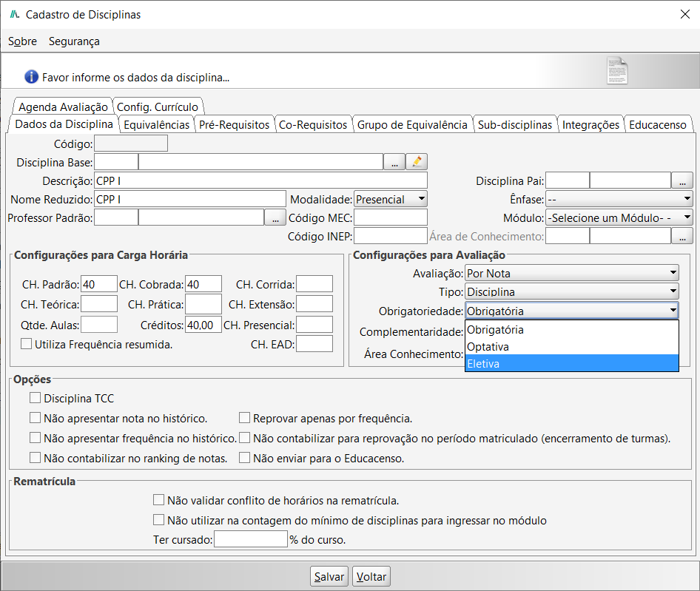Screen dimensions: 700x591
Task: Select the Dados da Disciplina tab
Action: [x=64, y=124]
